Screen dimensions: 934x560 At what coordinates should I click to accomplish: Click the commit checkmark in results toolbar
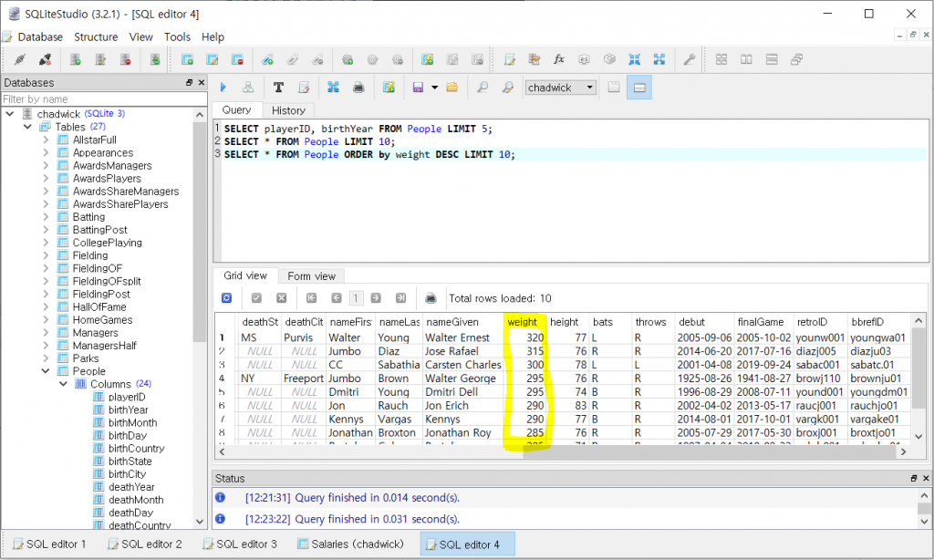[x=256, y=298]
